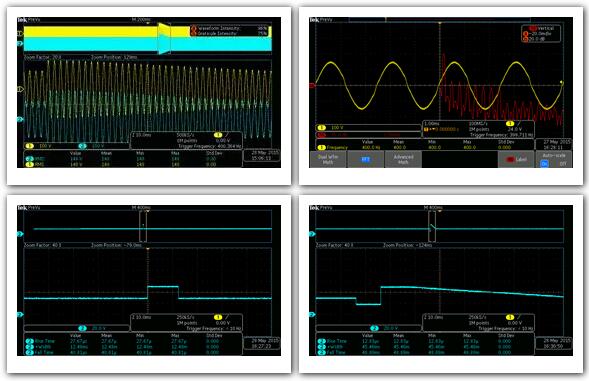The width and height of the screenshot is (589, 381).
Task: Click the Vertical scale readout box in the FFT scope
Action: pyautogui.click(x=541, y=33)
